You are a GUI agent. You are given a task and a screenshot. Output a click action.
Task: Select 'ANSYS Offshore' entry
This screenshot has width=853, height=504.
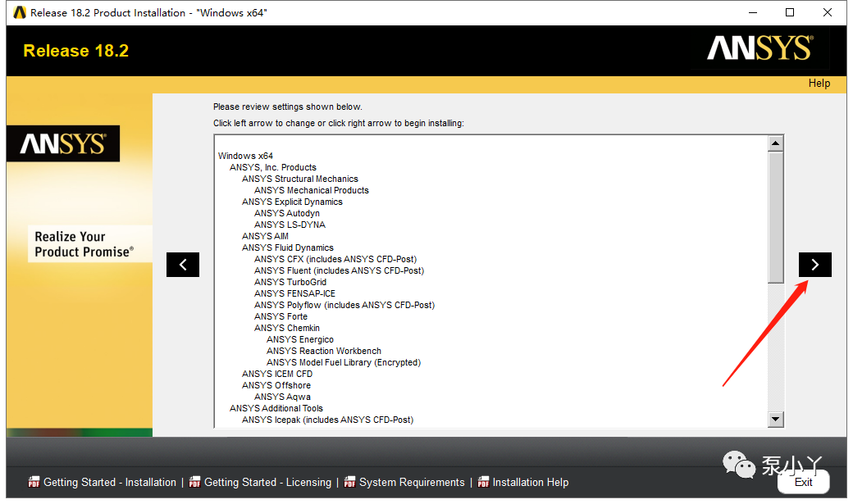pos(276,385)
